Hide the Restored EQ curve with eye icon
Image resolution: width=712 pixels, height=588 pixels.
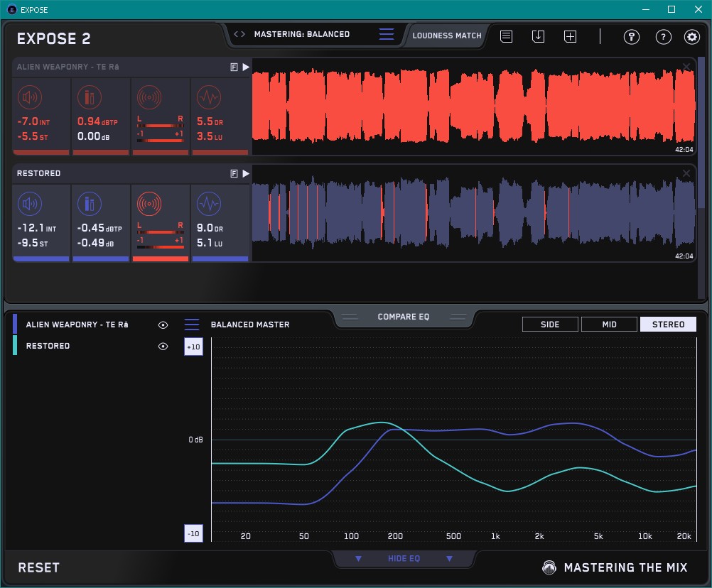(x=163, y=346)
